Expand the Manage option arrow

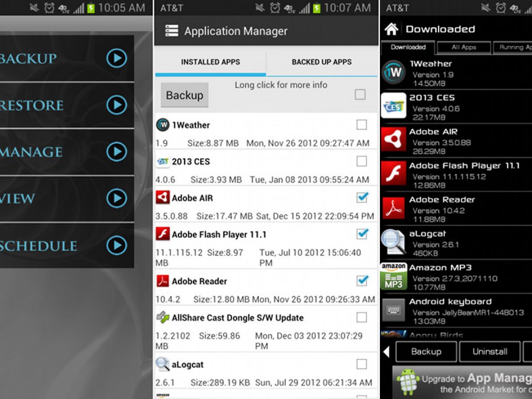click(117, 152)
